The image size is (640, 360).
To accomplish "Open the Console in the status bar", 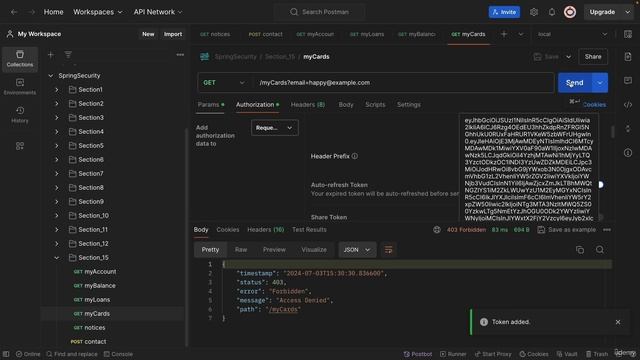I will tap(118, 354).
